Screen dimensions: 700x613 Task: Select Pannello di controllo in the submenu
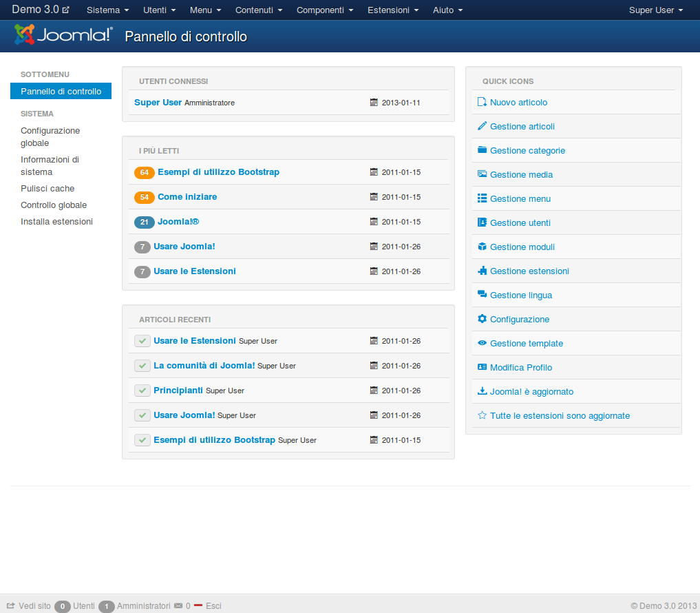tap(61, 91)
